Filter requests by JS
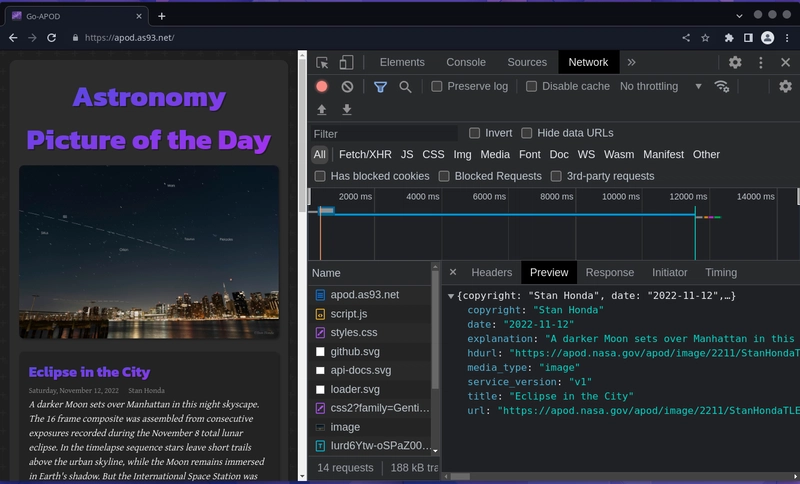Image resolution: width=800 pixels, height=484 pixels. pos(407,155)
